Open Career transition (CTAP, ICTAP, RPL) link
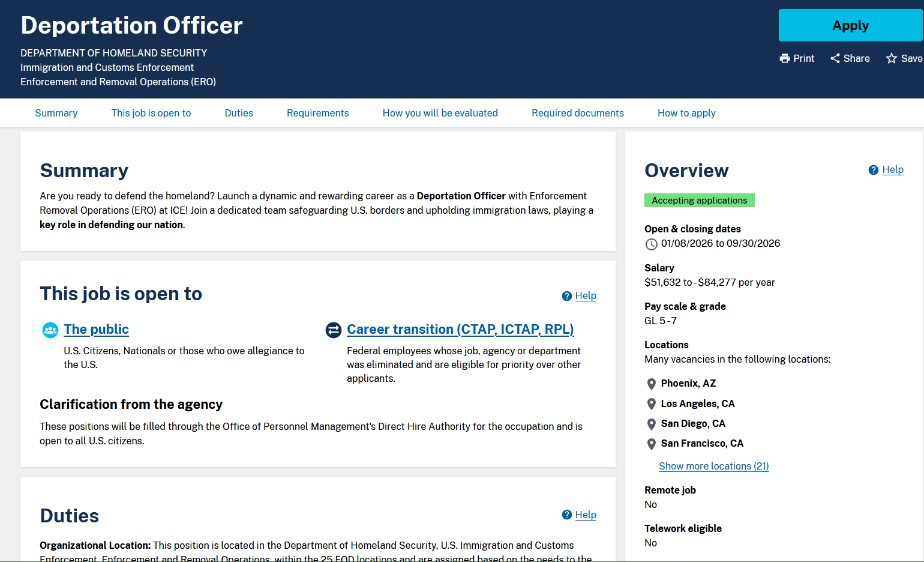 [460, 329]
